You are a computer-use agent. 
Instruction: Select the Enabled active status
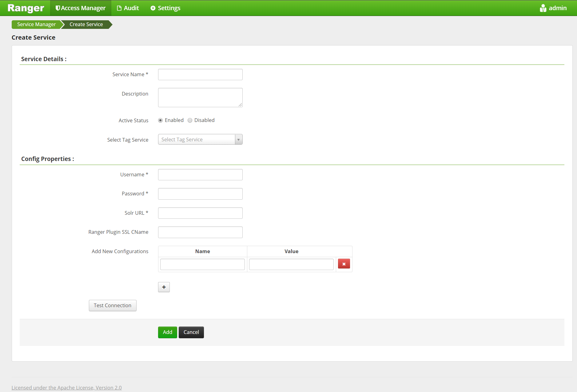click(x=160, y=120)
